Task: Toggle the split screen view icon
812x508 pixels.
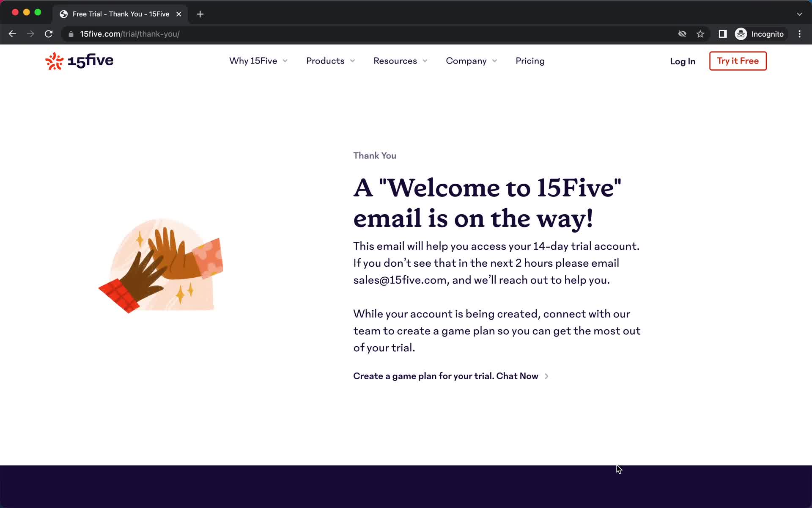Action: click(x=723, y=34)
